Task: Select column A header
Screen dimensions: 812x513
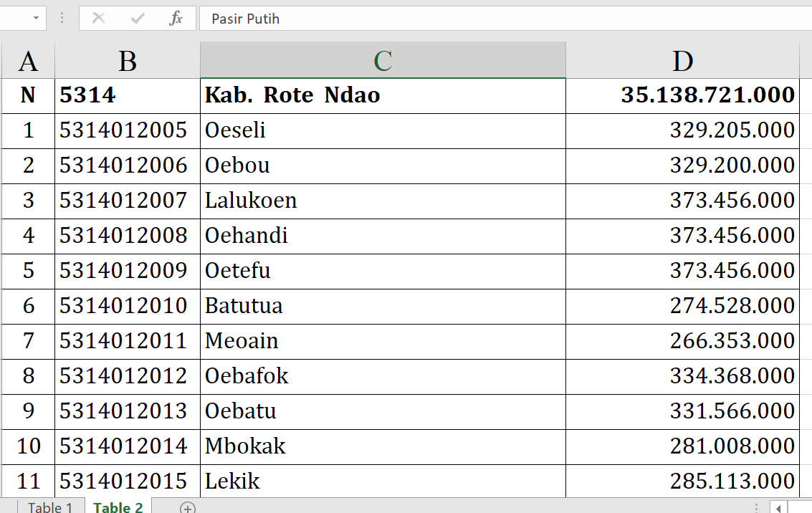Action: [28, 61]
